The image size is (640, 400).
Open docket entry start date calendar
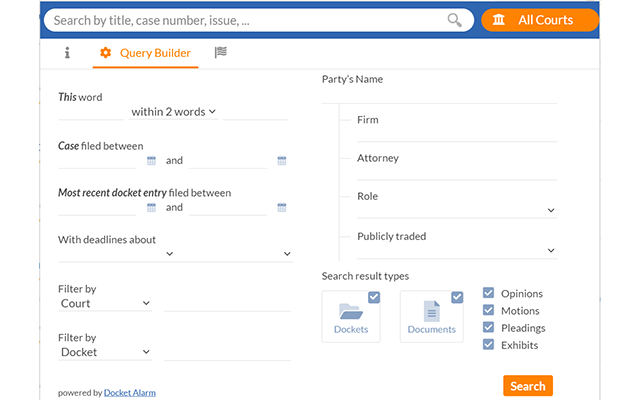tap(152, 208)
